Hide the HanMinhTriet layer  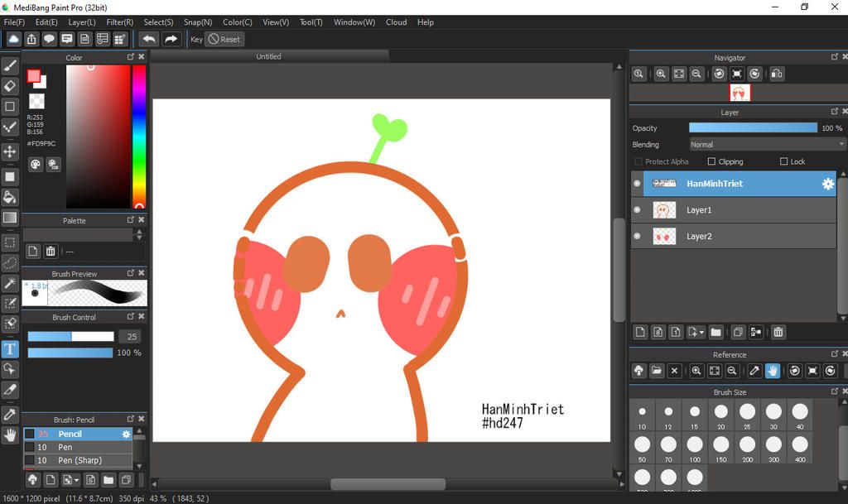(637, 184)
